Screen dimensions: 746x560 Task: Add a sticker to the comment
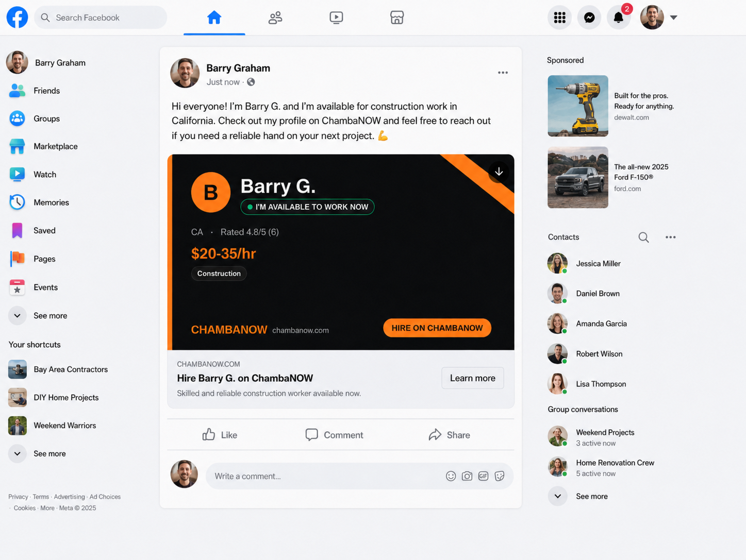499,476
